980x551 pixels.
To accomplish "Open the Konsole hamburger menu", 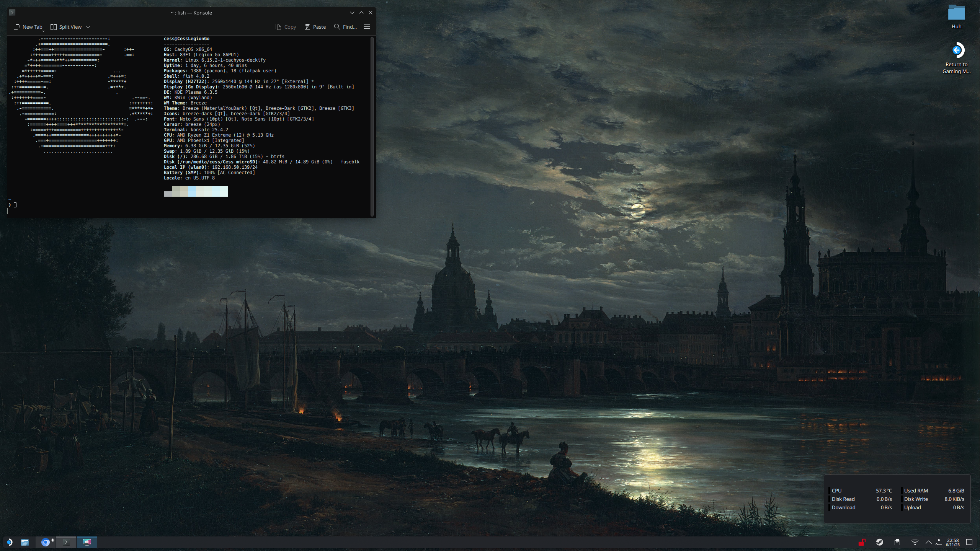I will pos(367,27).
